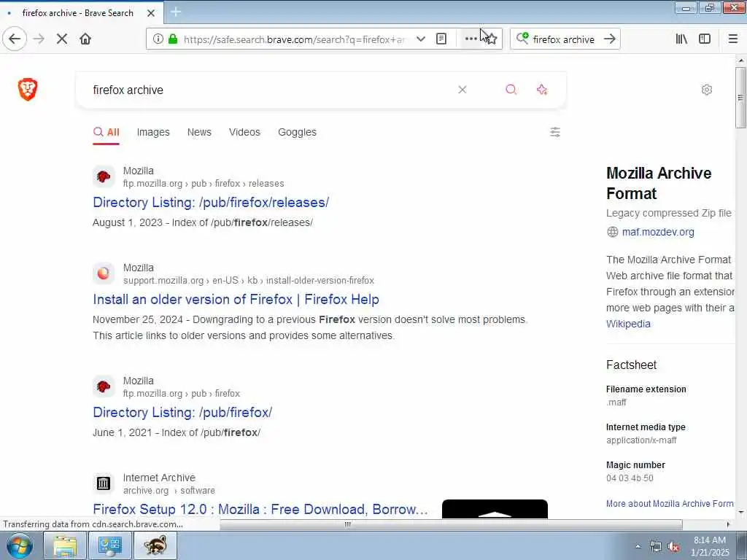Select the All results tab
Image resolution: width=747 pixels, height=560 pixels.
[107, 133]
